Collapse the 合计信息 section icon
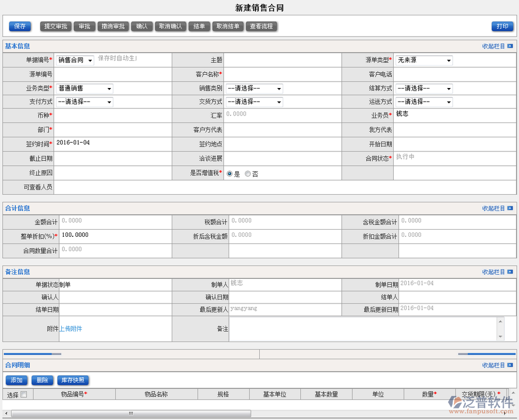This screenshot has height=420, width=519. point(510,208)
